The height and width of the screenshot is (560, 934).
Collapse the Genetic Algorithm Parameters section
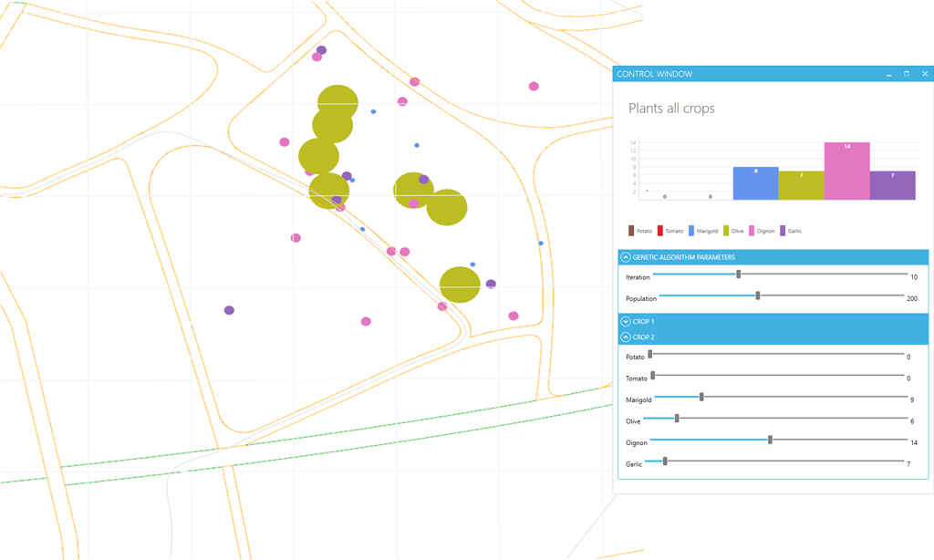pos(626,257)
